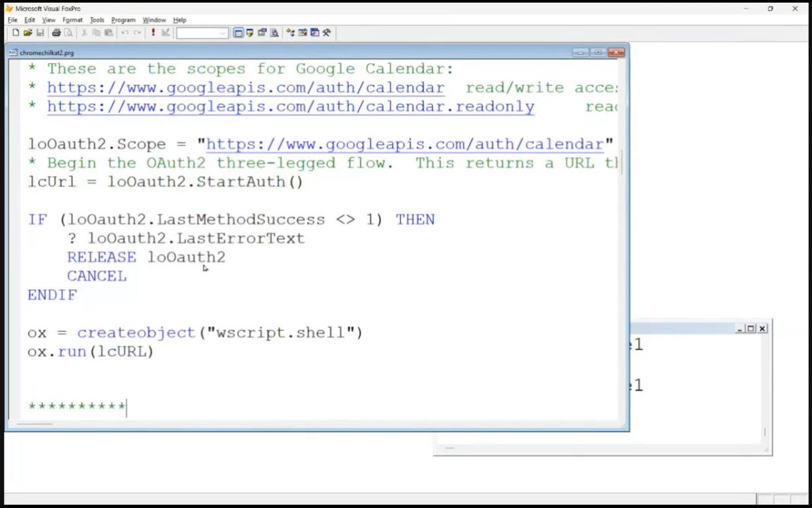This screenshot has height=508, width=812.
Task: Click comment 'Begin the OAuth2 three-legged flow'
Action: pyautogui.click(x=220, y=163)
